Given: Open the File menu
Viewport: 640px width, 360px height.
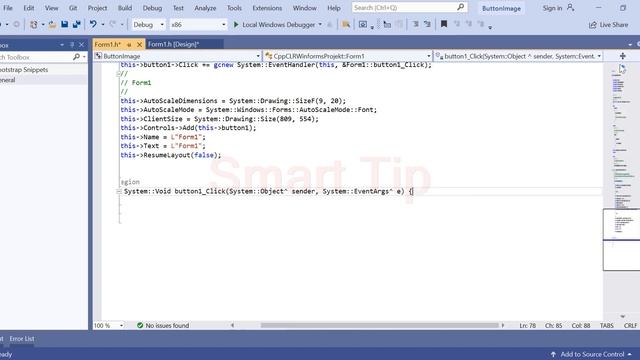Looking at the screenshot, I should (x=8, y=8).
